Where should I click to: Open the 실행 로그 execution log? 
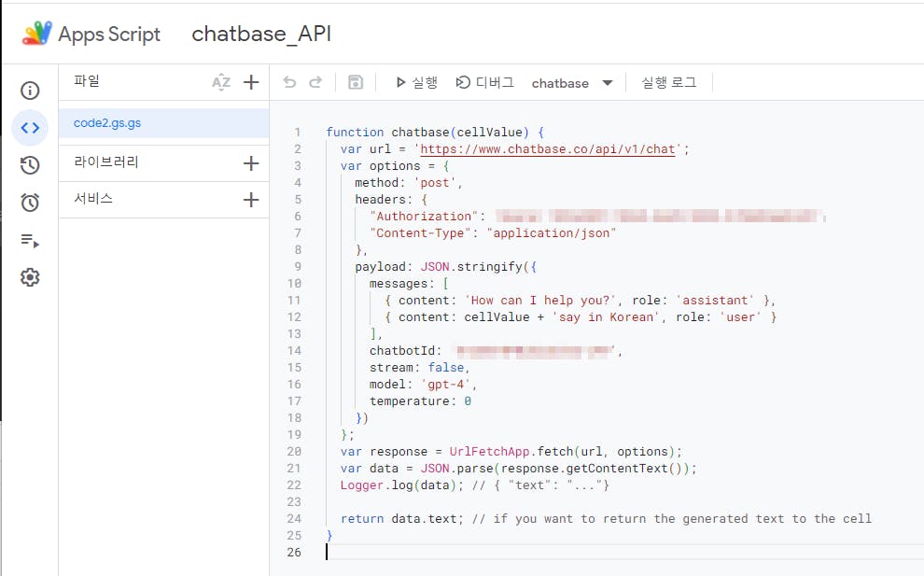point(669,82)
